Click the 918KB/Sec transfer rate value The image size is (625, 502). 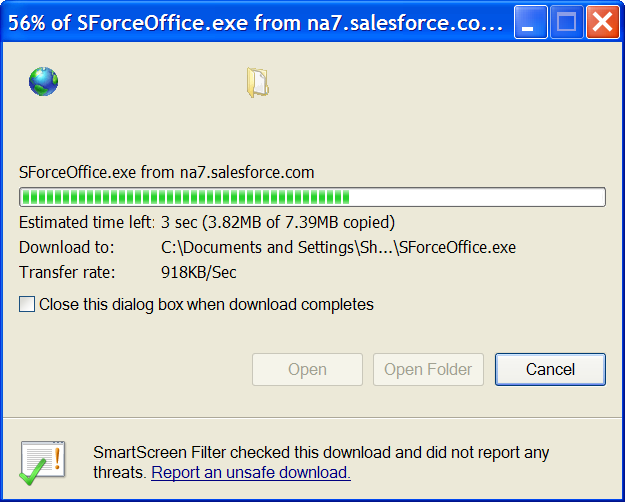coord(199,273)
